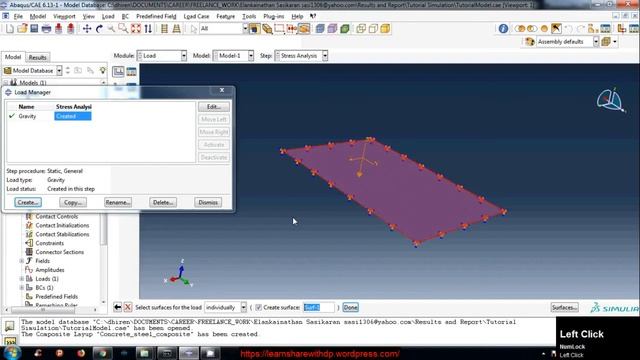This screenshot has width=640, height=360.
Task: Click the wireframe render style icon
Action: point(361,29)
